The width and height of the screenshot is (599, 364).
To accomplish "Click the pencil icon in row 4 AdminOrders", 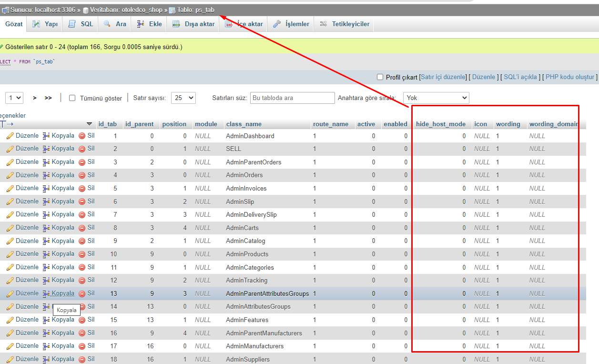I will (x=10, y=175).
